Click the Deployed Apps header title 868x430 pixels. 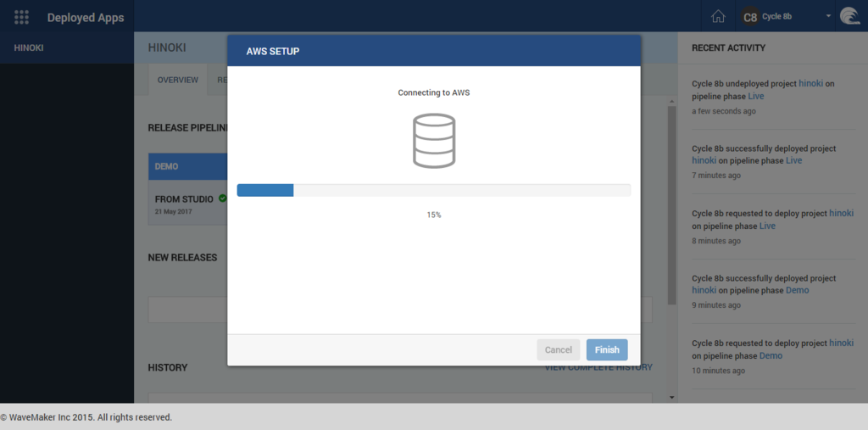[86, 17]
